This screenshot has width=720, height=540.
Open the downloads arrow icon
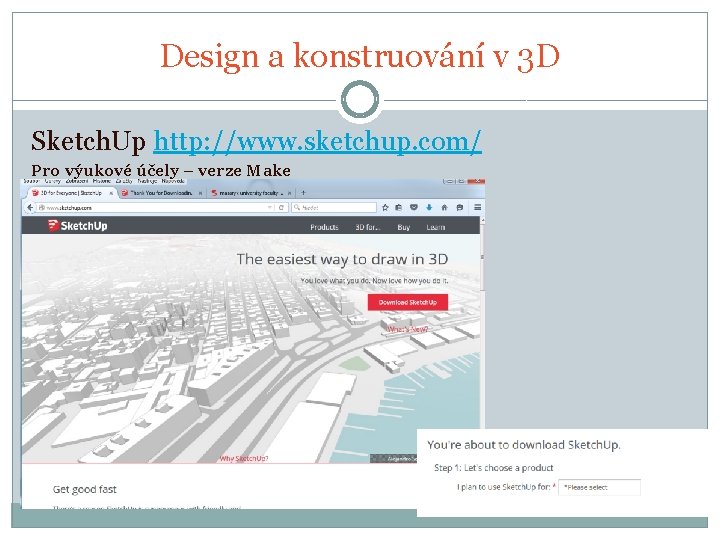tap(429, 208)
